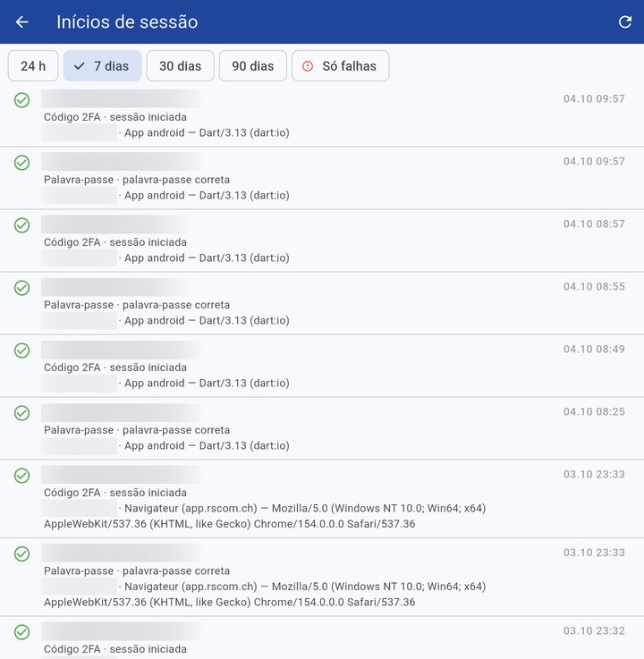
Task: Click the success icon of 03.10 23:33 Palavra-passe entry
Action: 21,553
